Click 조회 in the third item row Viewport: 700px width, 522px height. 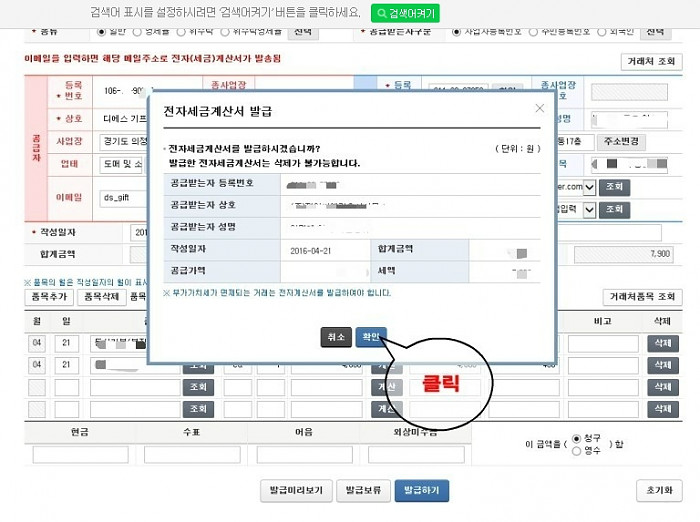click(x=198, y=387)
